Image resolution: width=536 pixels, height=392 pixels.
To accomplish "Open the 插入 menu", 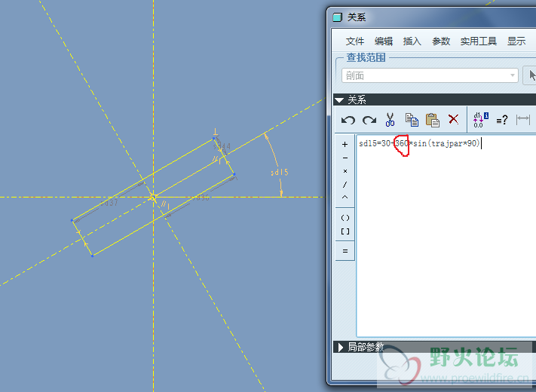I will click(x=412, y=41).
